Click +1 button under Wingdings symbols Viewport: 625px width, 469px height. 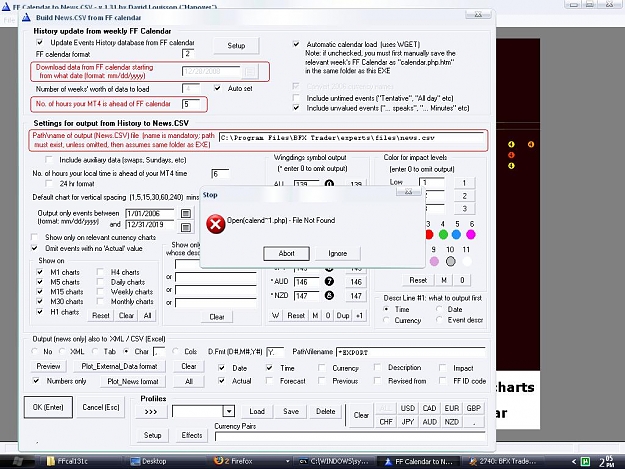click(360, 316)
